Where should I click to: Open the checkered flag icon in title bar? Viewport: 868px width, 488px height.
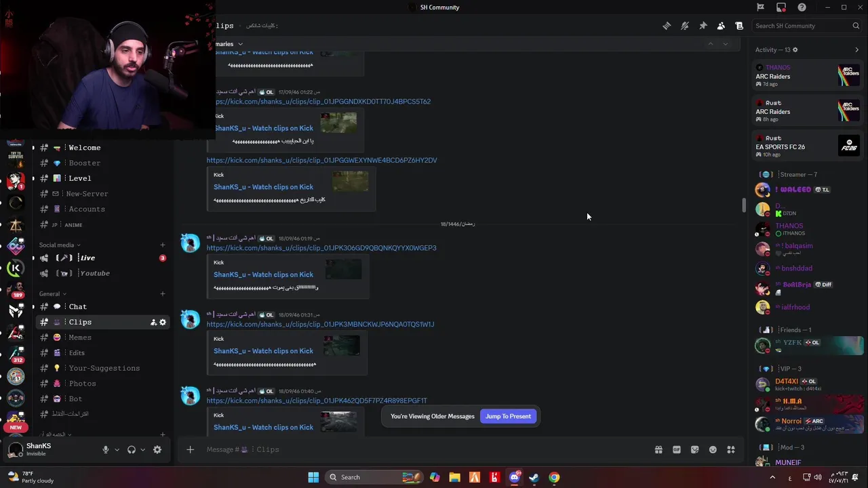click(x=760, y=7)
